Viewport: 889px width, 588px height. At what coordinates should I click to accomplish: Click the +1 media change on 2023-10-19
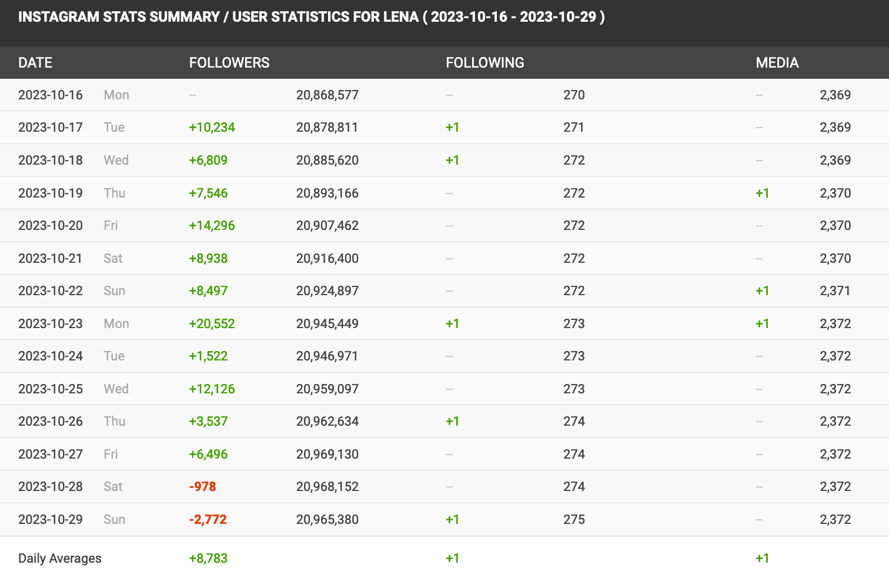(x=763, y=193)
